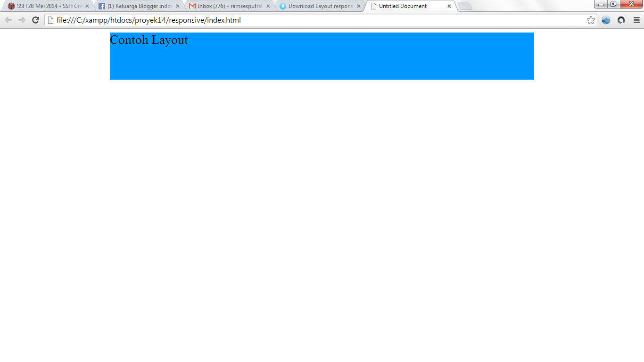
Task: Reload the index.html page
Action: coord(35,20)
